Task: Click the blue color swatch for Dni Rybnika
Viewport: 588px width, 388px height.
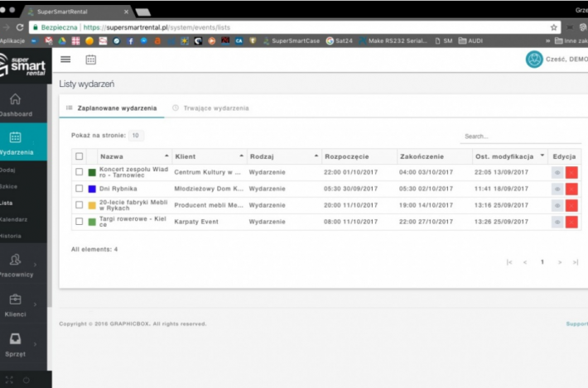Action: (x=92, y=189)
